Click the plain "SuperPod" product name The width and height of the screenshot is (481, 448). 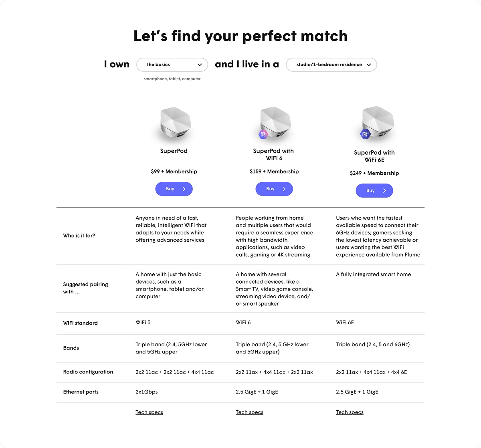click(174, 151)
